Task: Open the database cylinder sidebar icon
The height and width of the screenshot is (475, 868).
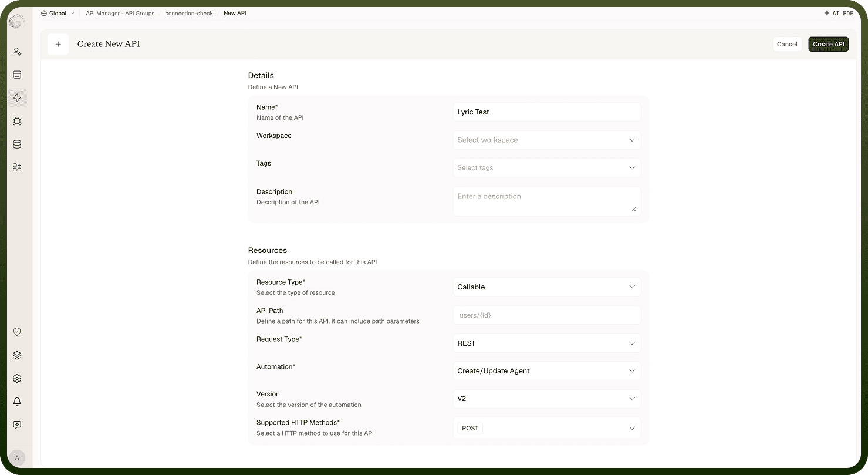Action: point(17,144)
